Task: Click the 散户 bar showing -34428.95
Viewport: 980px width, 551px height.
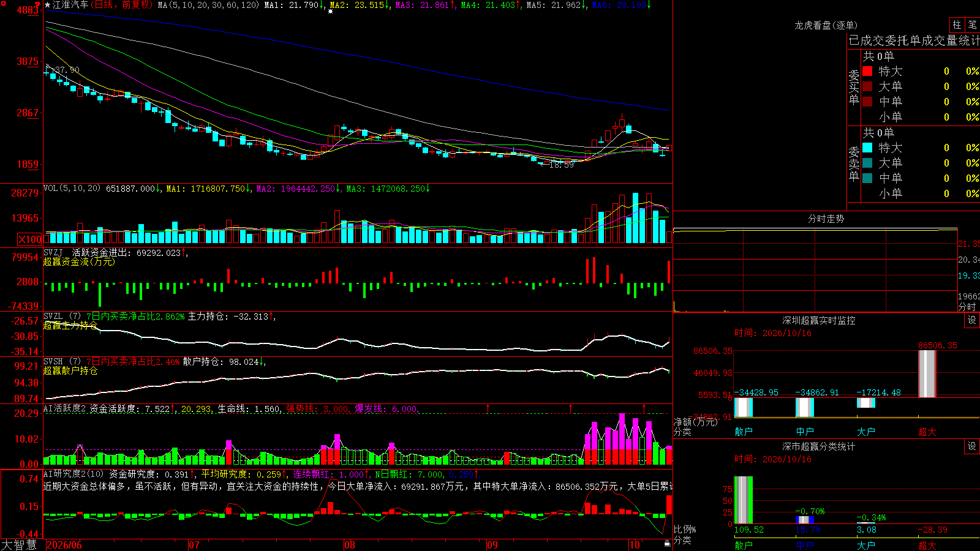Action: click(744, 407)
